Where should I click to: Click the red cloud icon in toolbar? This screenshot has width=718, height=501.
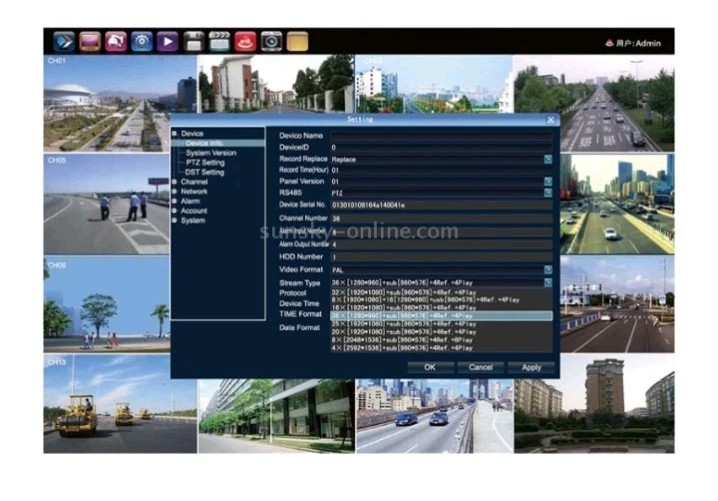pyautogui.click(x=246, y=42)
